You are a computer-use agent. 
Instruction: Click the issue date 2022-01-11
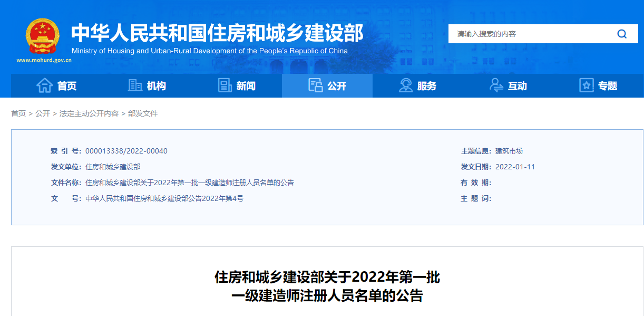515,167
